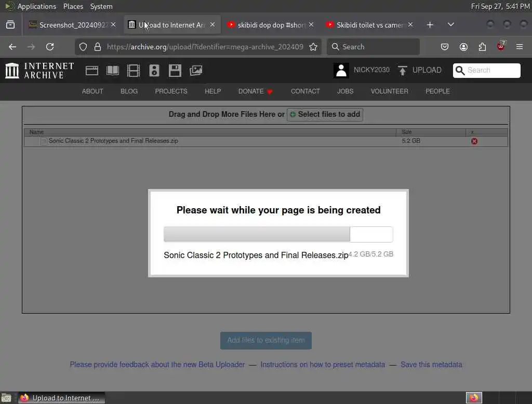
Task: Click the Upload to Internet taskbar window button
Action: 61,398
